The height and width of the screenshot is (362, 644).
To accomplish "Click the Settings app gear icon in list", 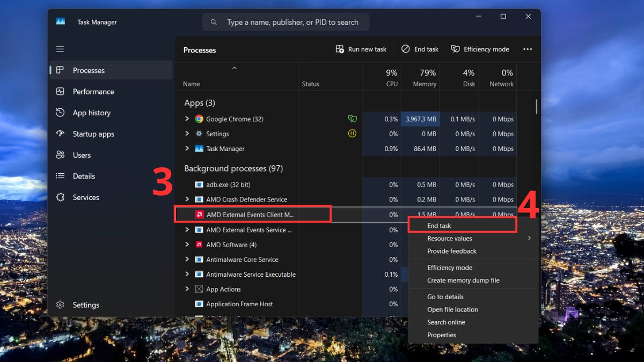I will (x=199, y=134).
